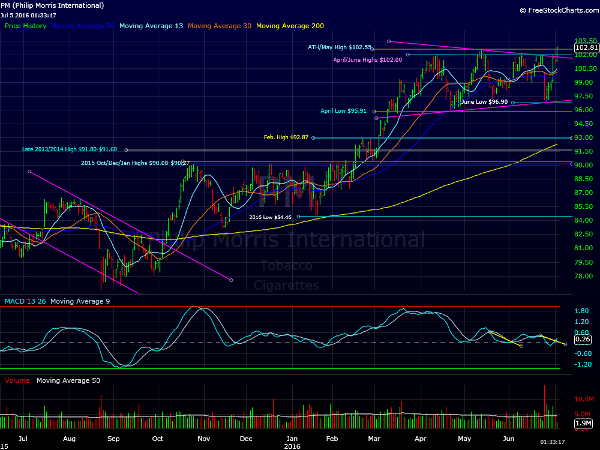Select the red Volume panel label
The height and width of the screenshot is (450, 600).
click(17, 380)
